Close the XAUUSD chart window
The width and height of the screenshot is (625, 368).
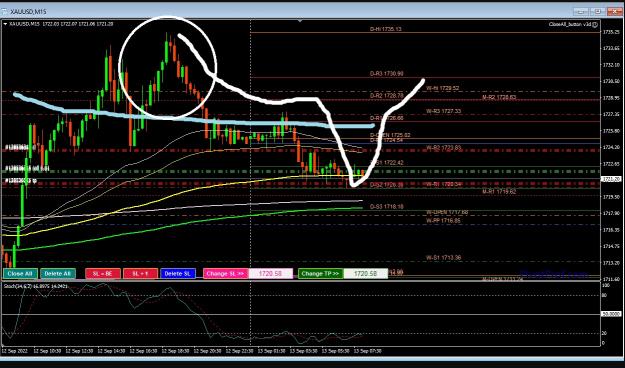click(615, 12)
